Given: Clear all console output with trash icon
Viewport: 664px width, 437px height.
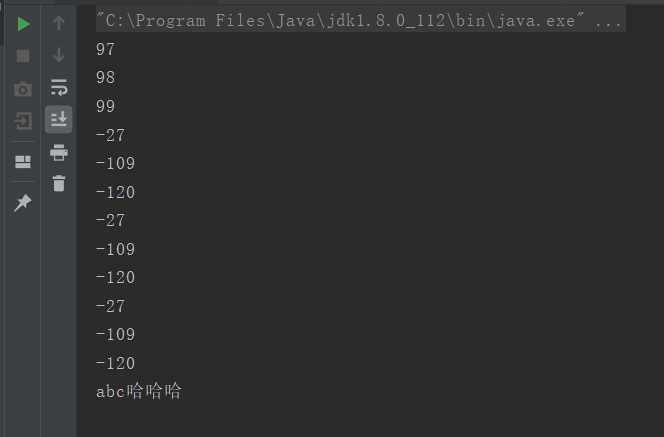Looking at the screenshot, I should (x=59, y=183).
